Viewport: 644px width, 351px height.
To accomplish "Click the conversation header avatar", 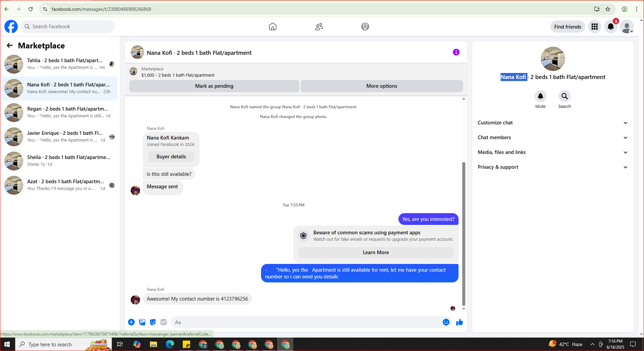I will coord(137,52).
